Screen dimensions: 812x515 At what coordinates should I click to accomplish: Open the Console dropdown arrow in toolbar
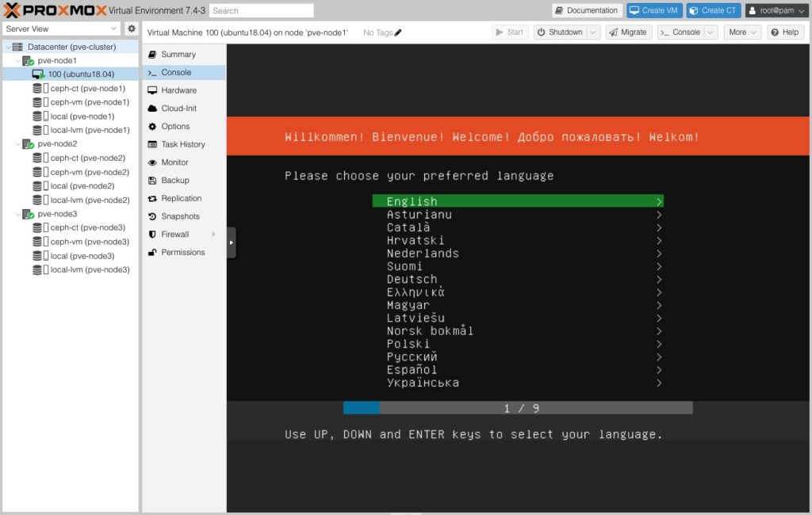pyautogui.click(x=710, y=32)
